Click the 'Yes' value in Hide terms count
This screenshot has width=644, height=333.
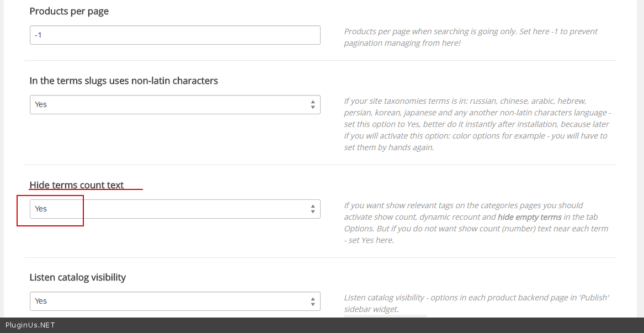tap(41, 209)
